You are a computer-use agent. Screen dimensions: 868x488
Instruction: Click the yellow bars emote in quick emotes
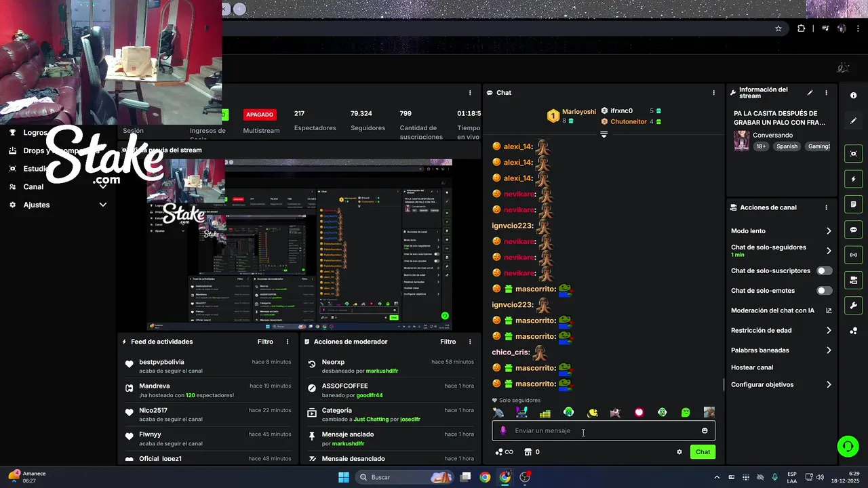545,412
